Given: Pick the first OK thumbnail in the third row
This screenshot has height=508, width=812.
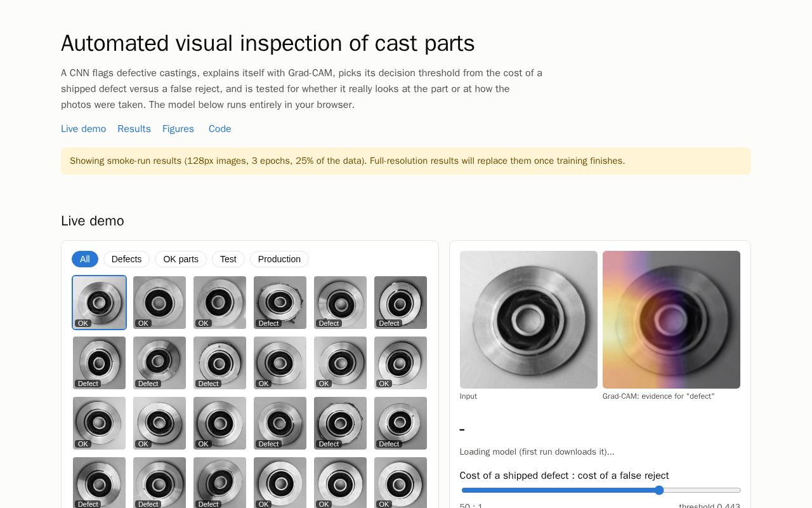Looking at the screenshot, I should [x=99, y=423].
